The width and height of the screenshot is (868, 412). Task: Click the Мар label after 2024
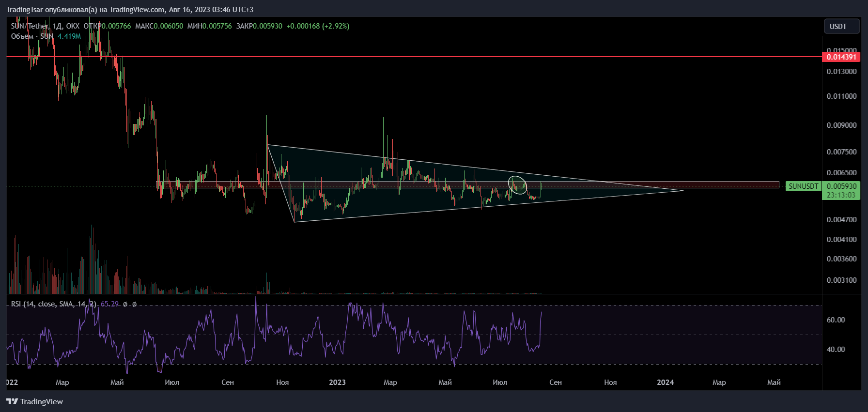point(719,382)
